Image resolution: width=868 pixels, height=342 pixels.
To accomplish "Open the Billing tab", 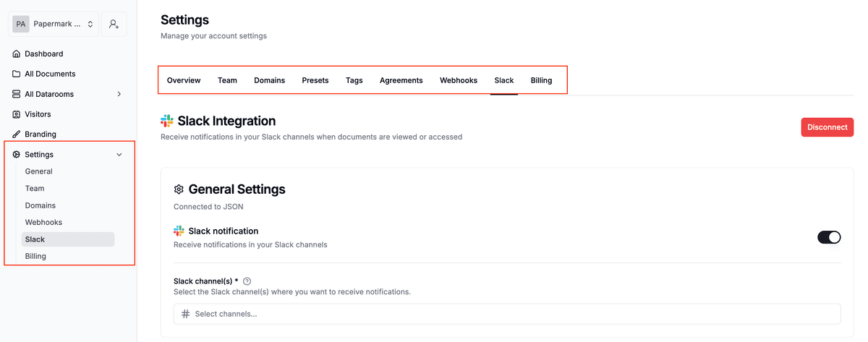I will point(541,80).
